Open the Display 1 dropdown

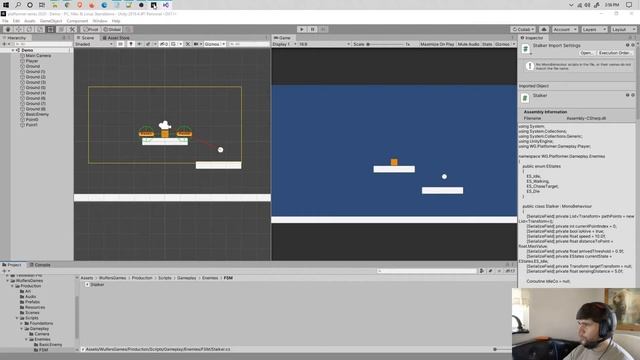pos(284,44)
